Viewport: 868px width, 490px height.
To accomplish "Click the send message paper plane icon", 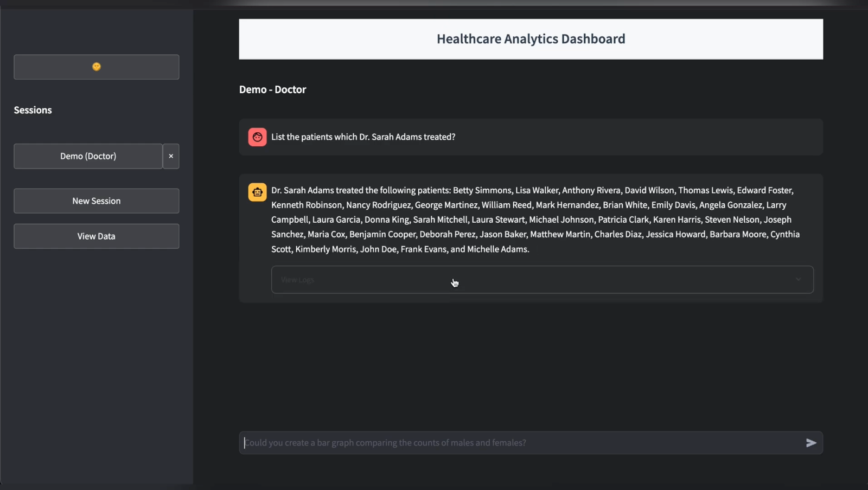I will tap(811, 443).
